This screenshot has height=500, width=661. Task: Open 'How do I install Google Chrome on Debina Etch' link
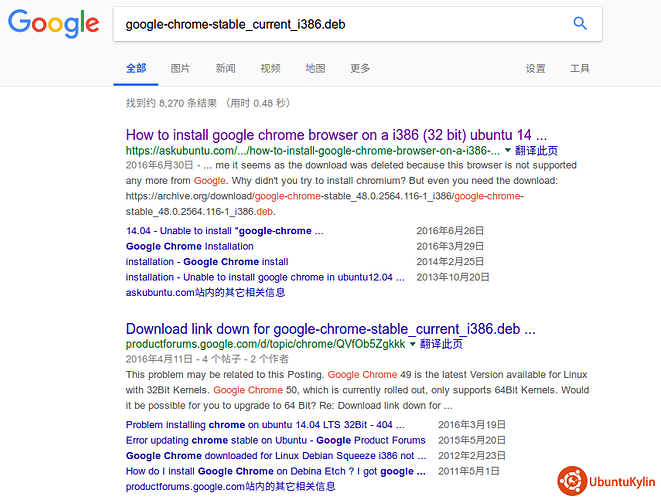[x=276, y=471]
